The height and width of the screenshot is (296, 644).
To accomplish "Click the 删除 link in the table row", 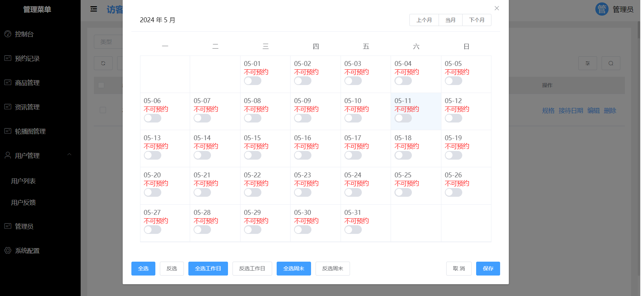I will (x=610, y=111).
